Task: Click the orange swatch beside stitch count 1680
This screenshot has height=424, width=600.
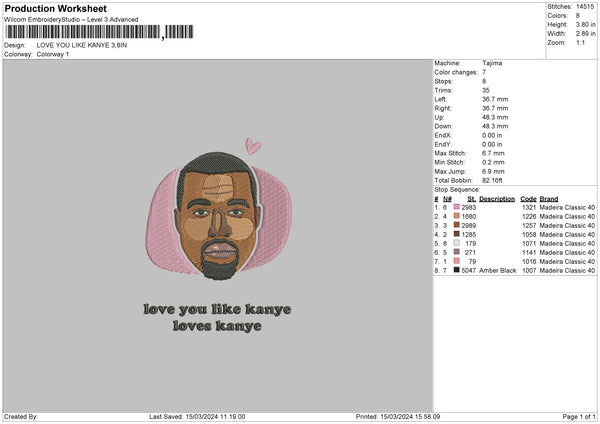Action: (x=457, y=216)
